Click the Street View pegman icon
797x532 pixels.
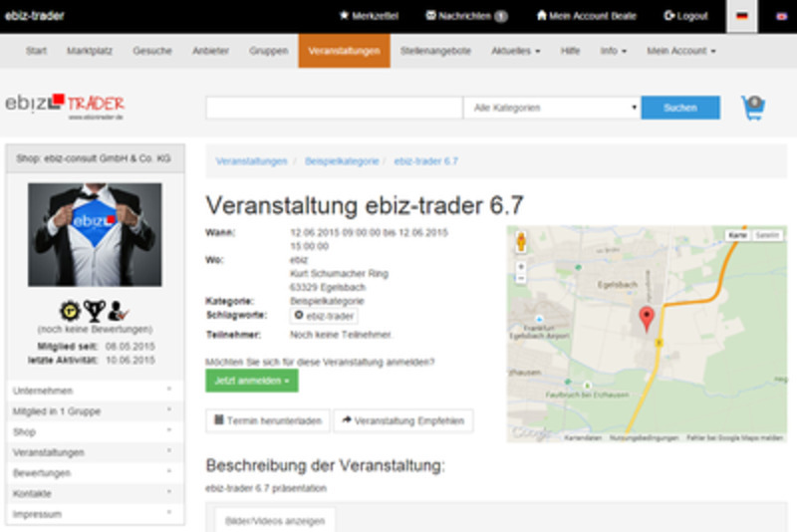pos(521,242)
